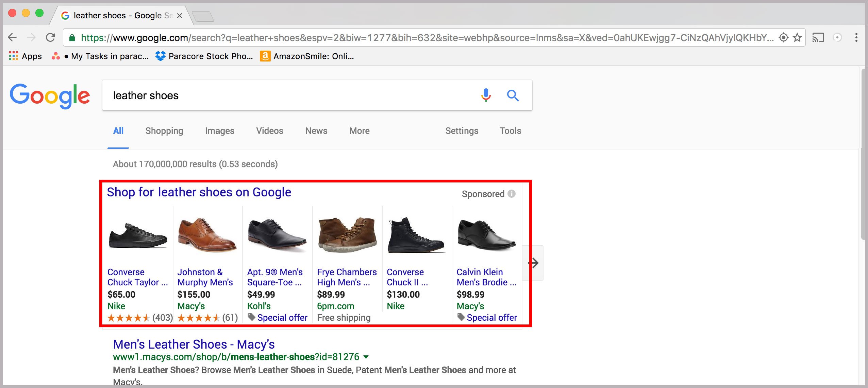Open Johnston & Murphy Men's product title

click(x=205, y=277)
